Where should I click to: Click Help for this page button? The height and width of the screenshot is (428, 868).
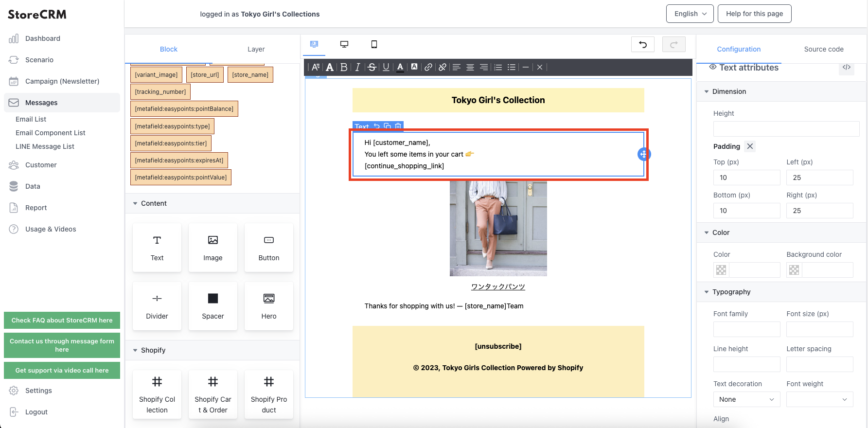(755, 14)
